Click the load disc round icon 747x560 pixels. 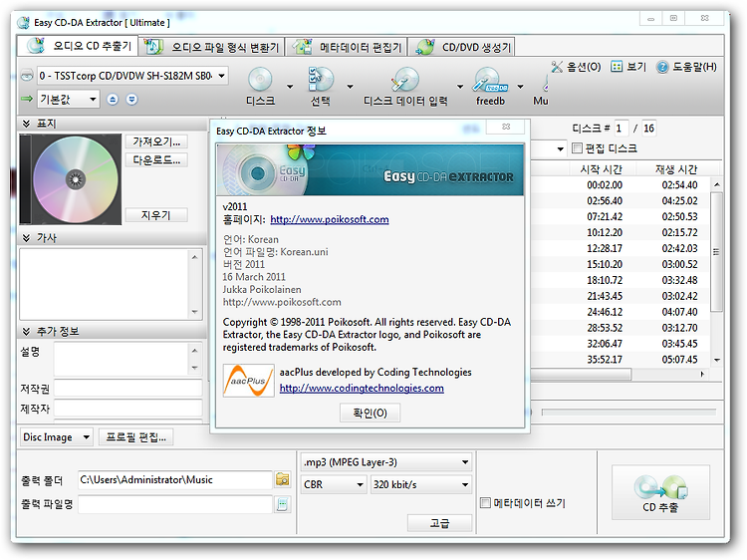[131, 99]
